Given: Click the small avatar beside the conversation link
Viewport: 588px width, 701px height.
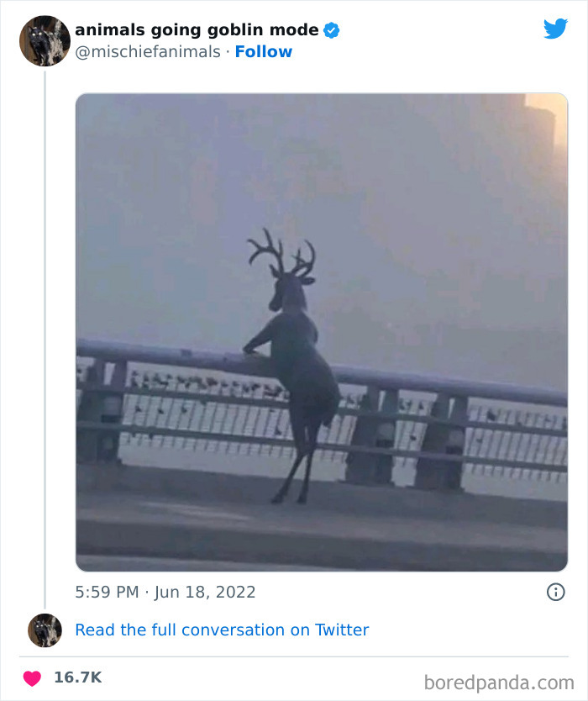Looking at the screenshot, I should [45, 630].
